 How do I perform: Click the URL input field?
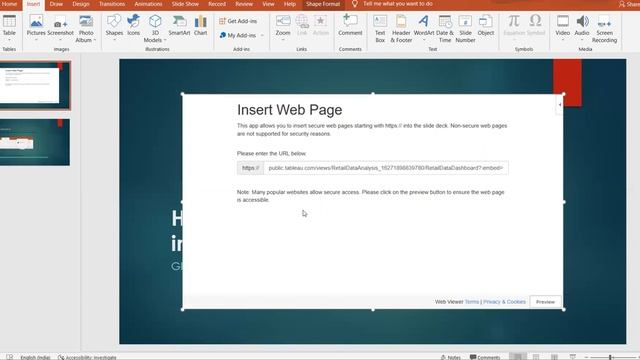[x=386, y=168]
